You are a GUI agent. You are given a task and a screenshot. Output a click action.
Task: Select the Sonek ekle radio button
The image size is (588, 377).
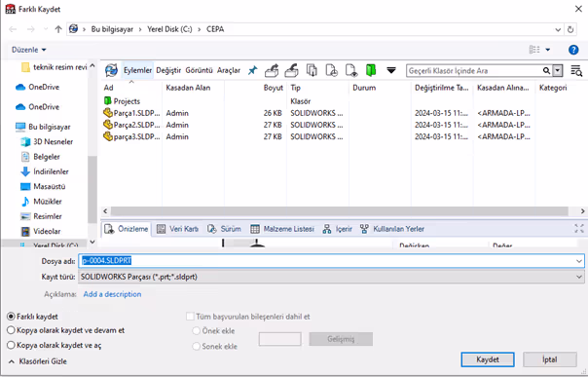coord(196,346)
